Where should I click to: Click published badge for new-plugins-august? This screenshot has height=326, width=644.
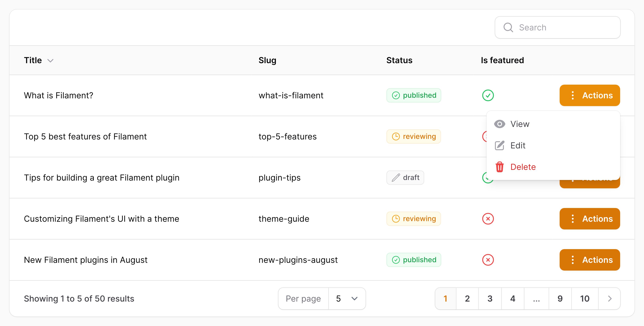[414, 260]
